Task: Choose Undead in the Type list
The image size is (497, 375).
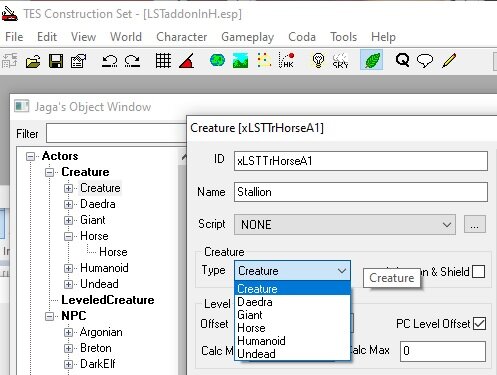Action: click(293, 354)
